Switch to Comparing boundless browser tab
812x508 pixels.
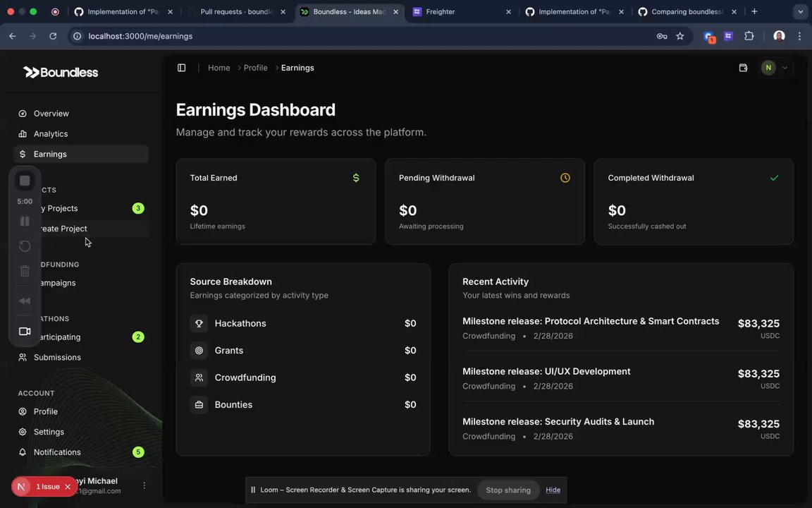(688, 11)
